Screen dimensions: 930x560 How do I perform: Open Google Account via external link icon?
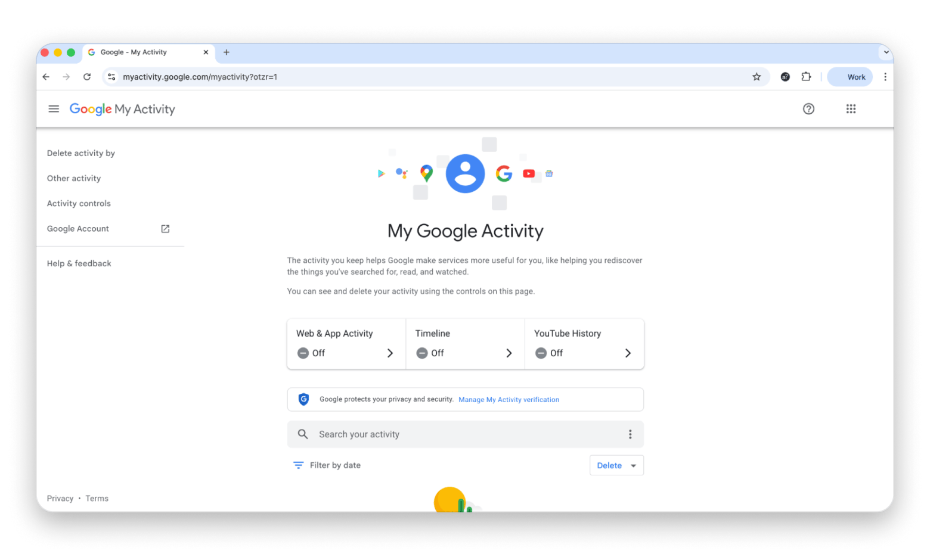(165, 228)
